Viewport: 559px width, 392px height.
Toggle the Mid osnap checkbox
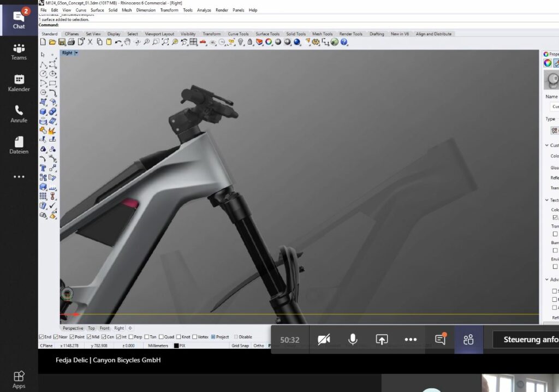[x=89, y=337]
